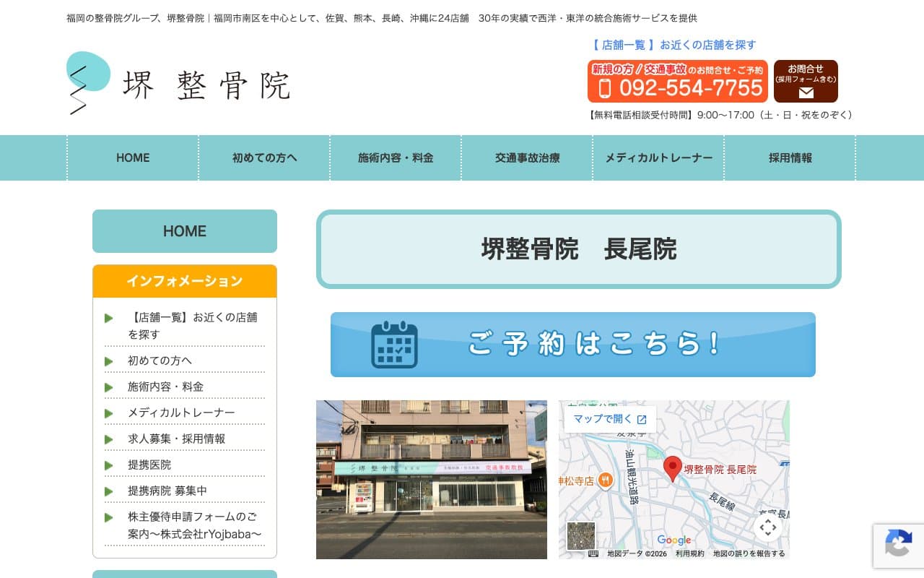Select 交通事故治療 in the top navigation

[x=527, y=158]
